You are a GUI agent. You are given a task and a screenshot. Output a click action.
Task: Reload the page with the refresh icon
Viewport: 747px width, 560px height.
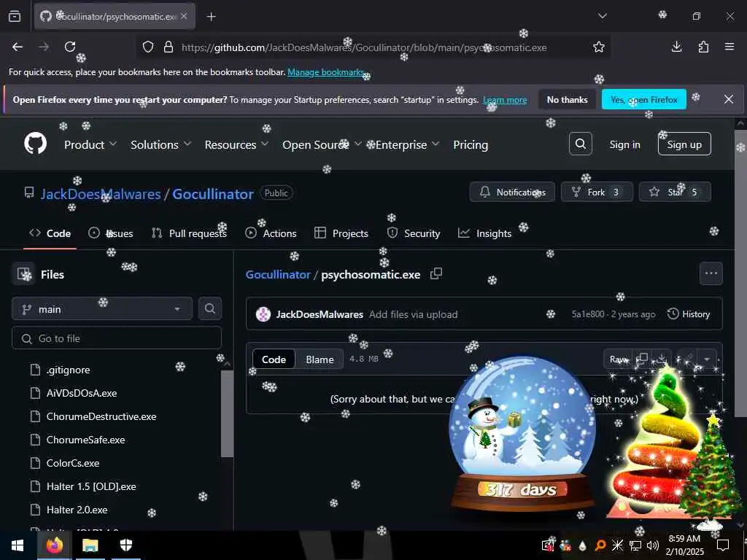click(70, 47)
